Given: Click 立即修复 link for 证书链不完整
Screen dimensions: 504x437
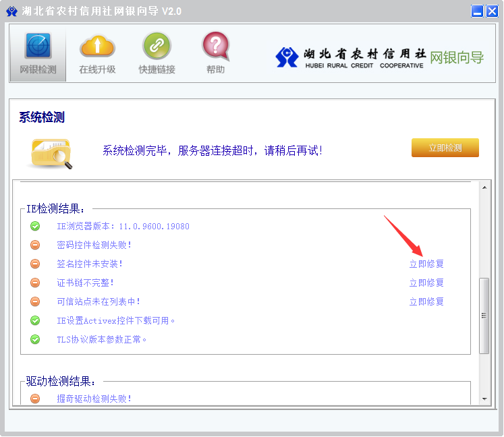Looking at the screenshot, I should (x=426, y=283).
